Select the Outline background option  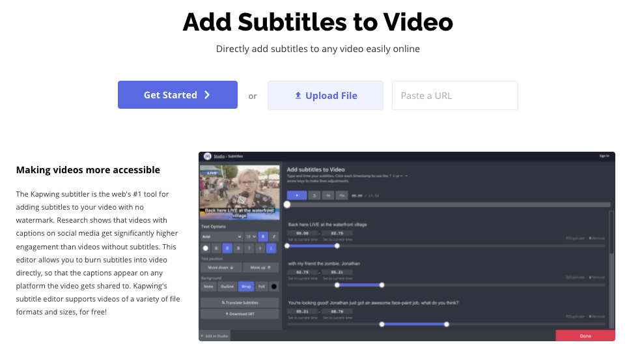pos(227,287)
